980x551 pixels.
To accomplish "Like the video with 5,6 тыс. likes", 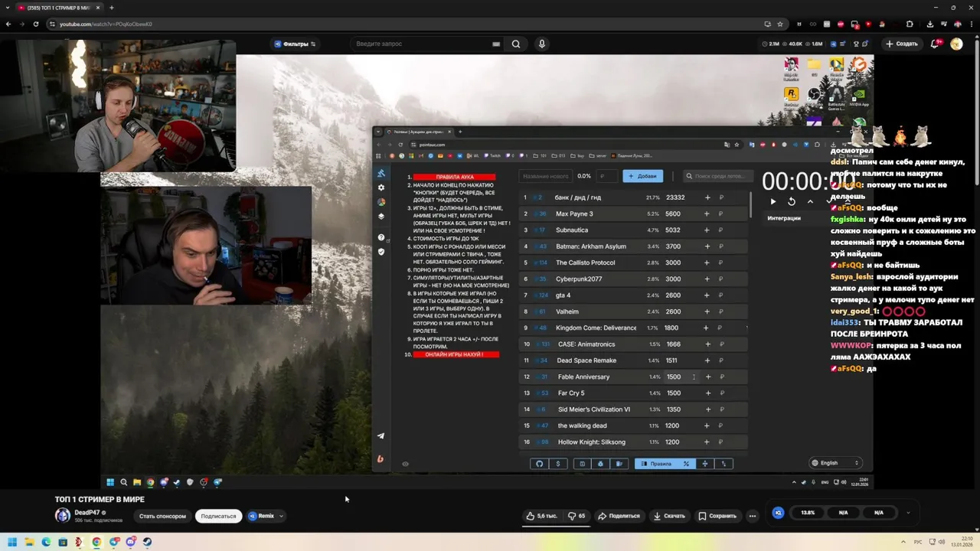I will click(541, 516).
